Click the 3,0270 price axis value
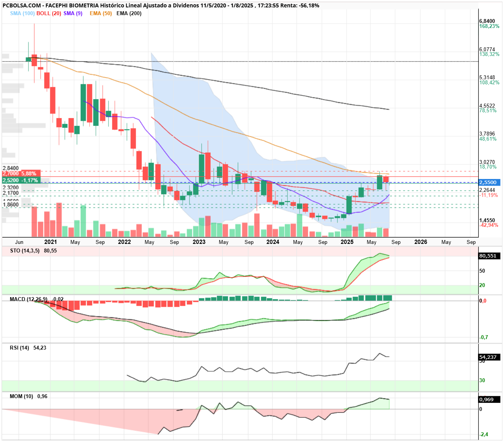Viewport: 504px width, 442px height. [487, 162]
